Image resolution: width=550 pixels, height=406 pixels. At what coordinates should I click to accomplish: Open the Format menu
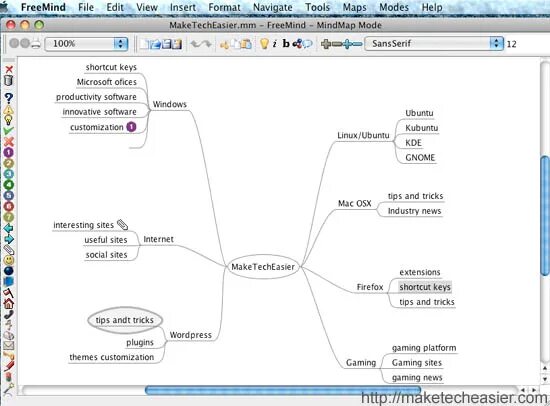(224, 7)
